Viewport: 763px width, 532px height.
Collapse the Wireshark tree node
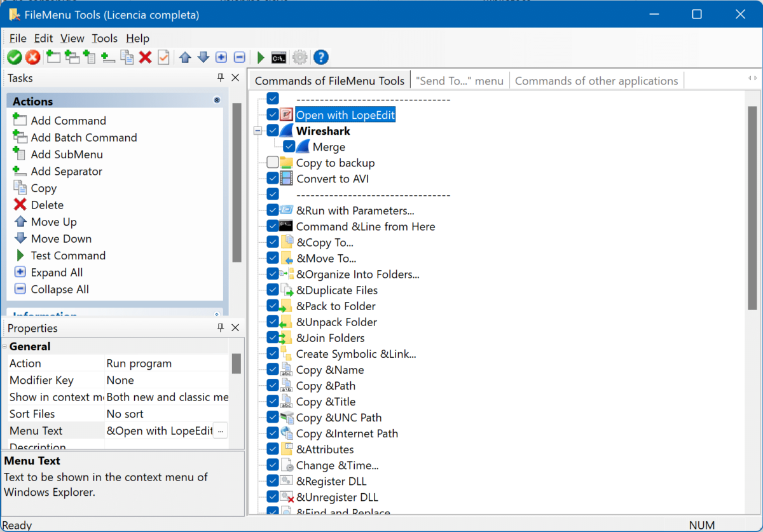point(258,131)
